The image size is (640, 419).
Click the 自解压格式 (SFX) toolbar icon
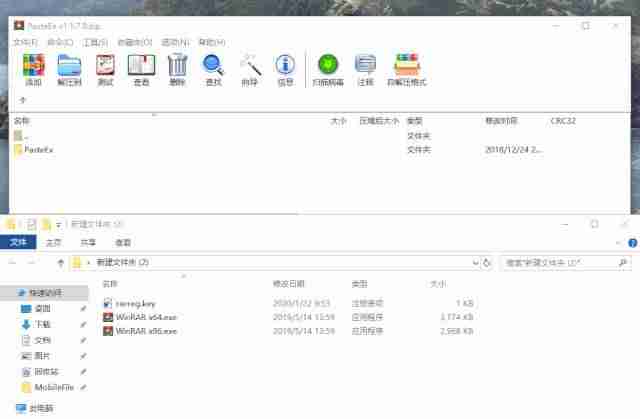point(407,70)
